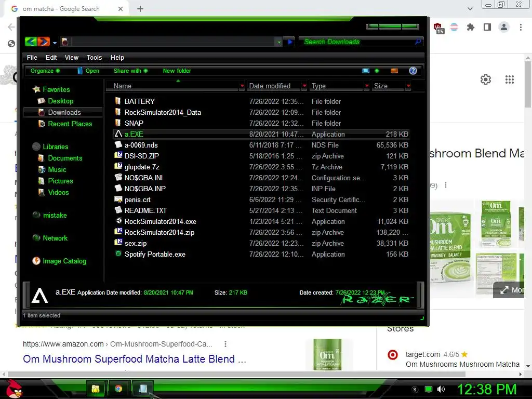The height and width of the screenshot is (399, 532).
Task: Click the Open button in toolbar
Action: click(x=88, y=71)
